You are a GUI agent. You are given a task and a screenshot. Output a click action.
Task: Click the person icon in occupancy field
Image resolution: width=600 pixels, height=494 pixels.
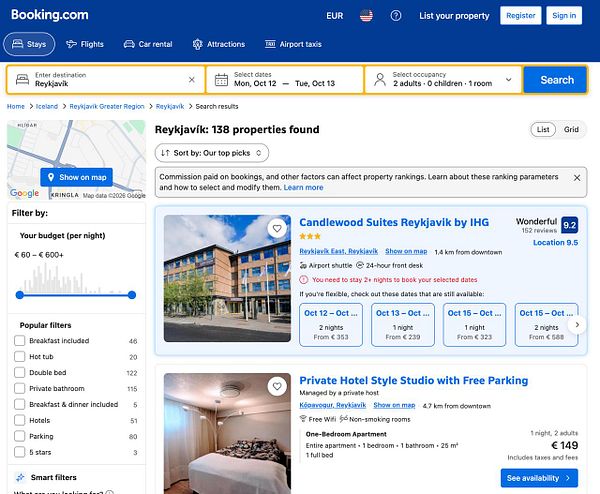pyautogui.click(x=380, y=80)
